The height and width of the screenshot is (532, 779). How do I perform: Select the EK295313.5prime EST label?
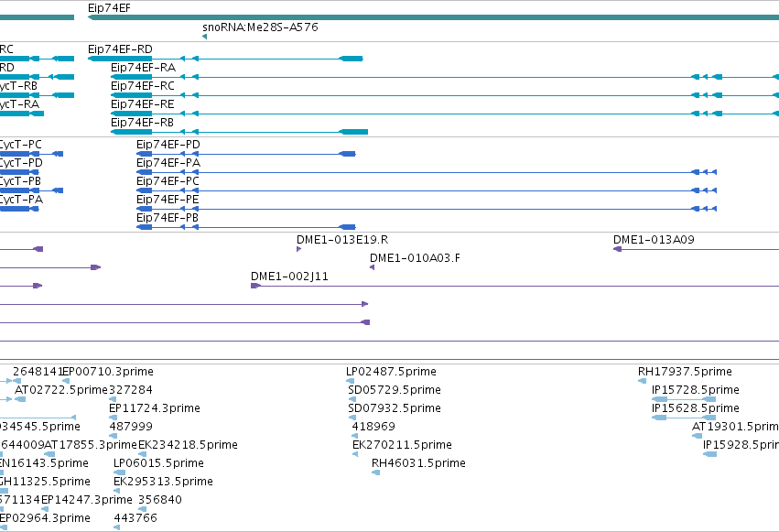tap(164, 482)
